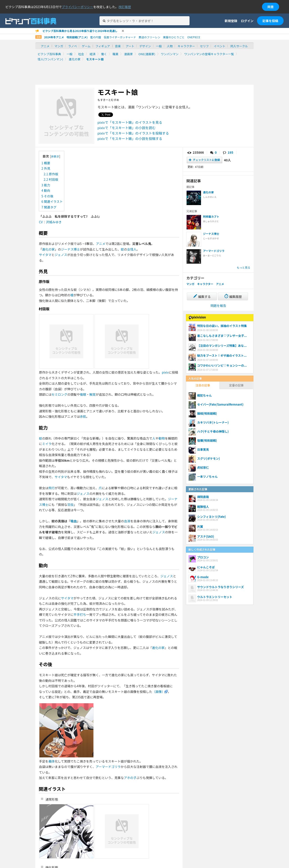Image resolution: width=289 pixels, height=868 pixels.
Task: Click trending tag 葬送のフリーレン
Action: [x=149, y=37]
